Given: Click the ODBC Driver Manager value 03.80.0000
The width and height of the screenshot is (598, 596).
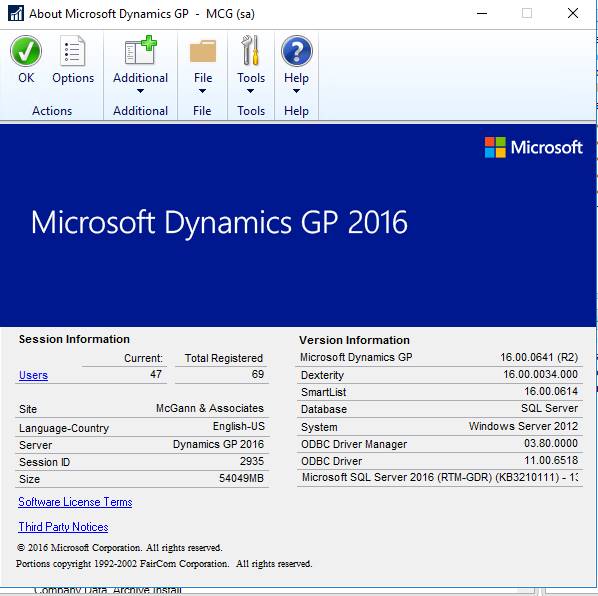Looking at the screenshot, I should coord(551,443).
